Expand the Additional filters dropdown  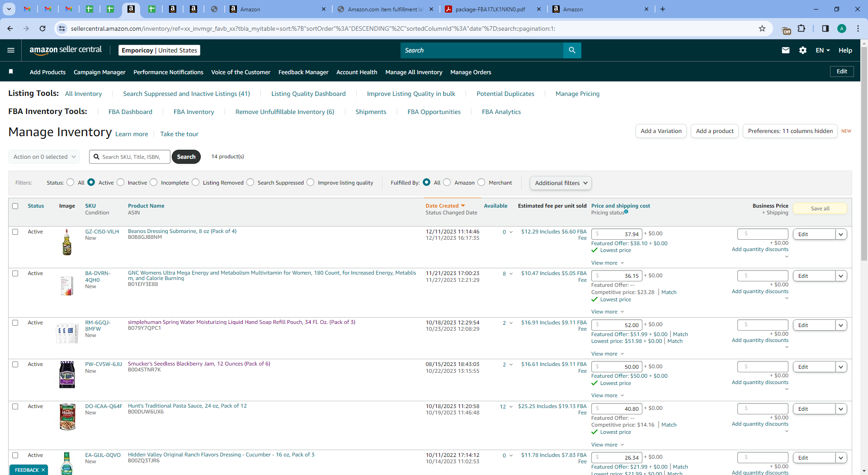[x=561, y=183]
